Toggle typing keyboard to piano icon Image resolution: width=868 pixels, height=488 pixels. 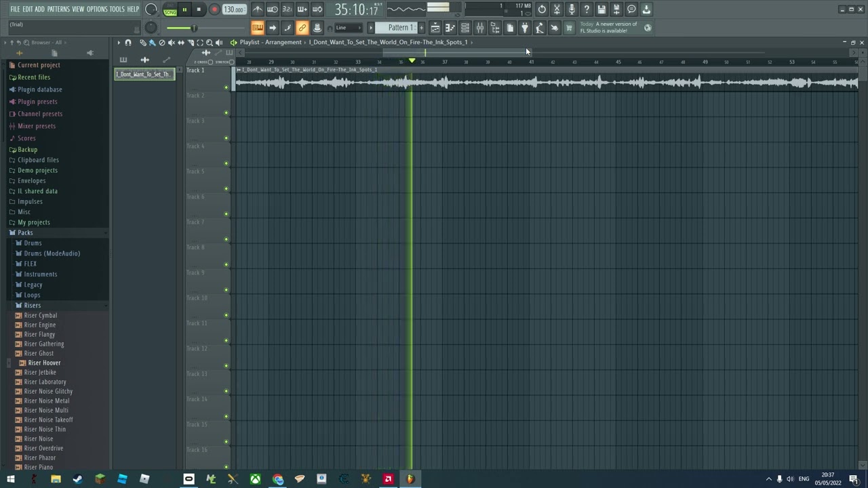point(258,28)
